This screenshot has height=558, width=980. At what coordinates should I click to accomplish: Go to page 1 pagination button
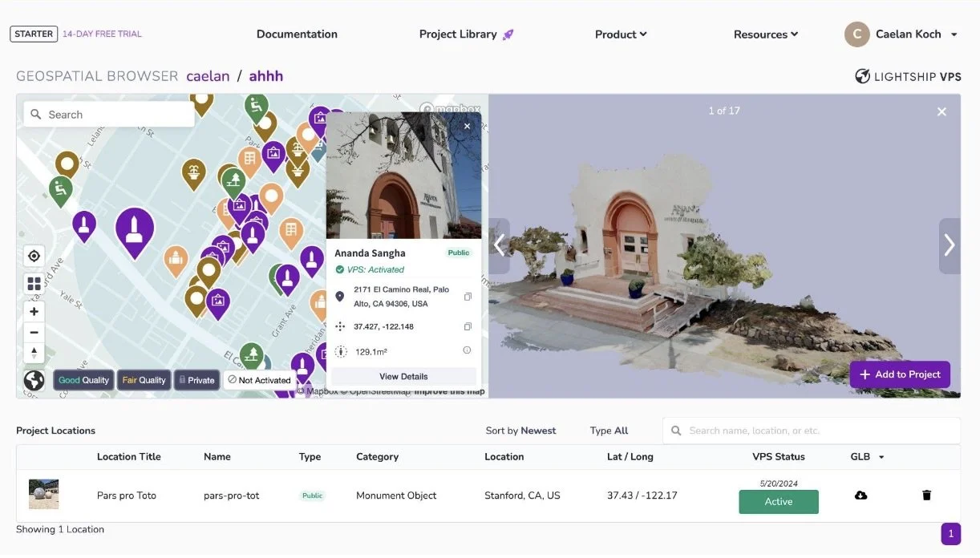click(x=950, y=534)
